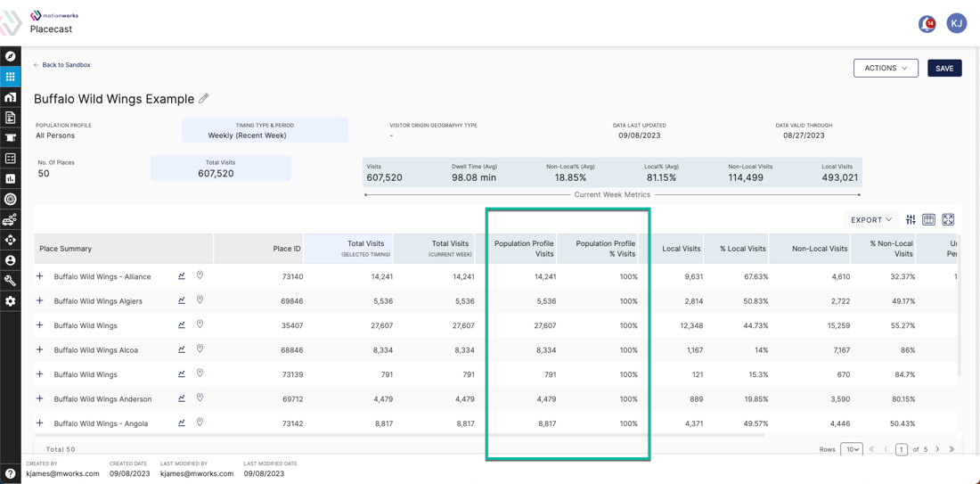Open the target bullseye icon in sidebar

click(x=10, y=199)
